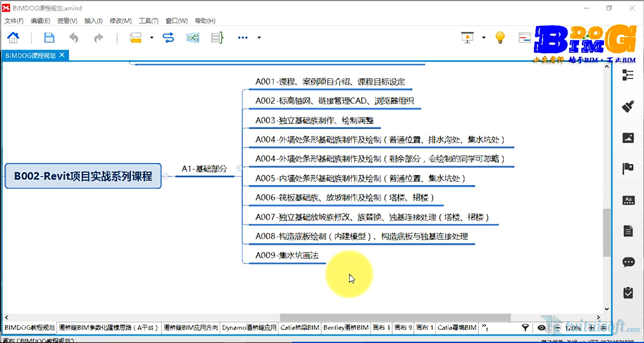Open the more tools ellipsis icon
The width and height of the screenshot is (644, 343).
point(242,38)
